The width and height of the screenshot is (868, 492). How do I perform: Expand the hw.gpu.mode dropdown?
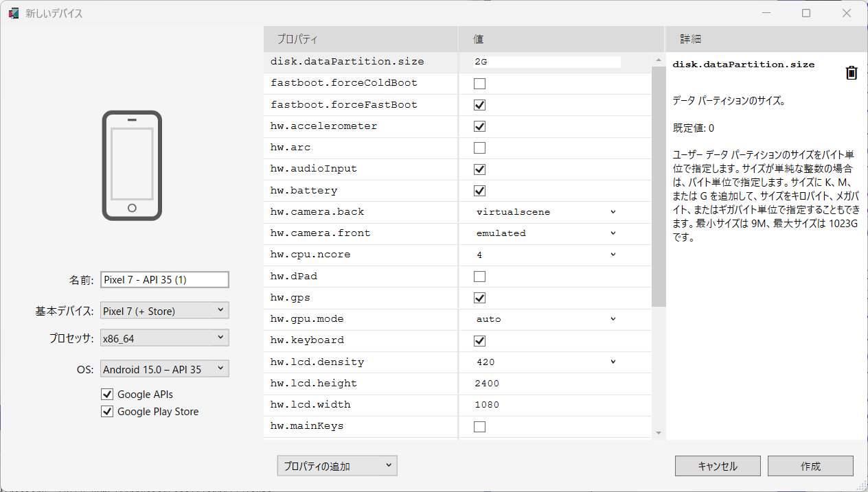coord(546,319)
